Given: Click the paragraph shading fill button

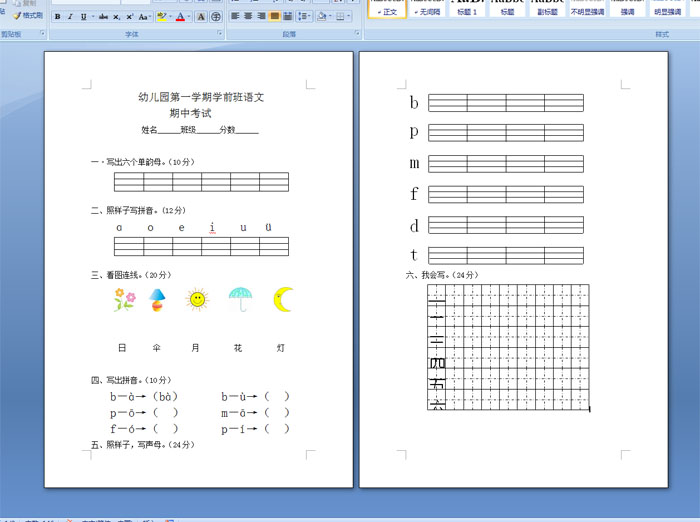Looking at the screenshot, I should tap(321, 16).
